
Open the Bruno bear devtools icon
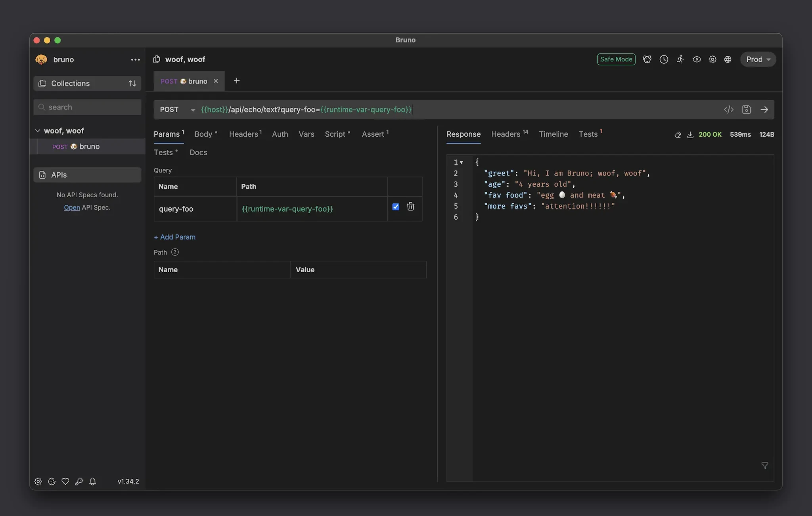coord(647,59)
